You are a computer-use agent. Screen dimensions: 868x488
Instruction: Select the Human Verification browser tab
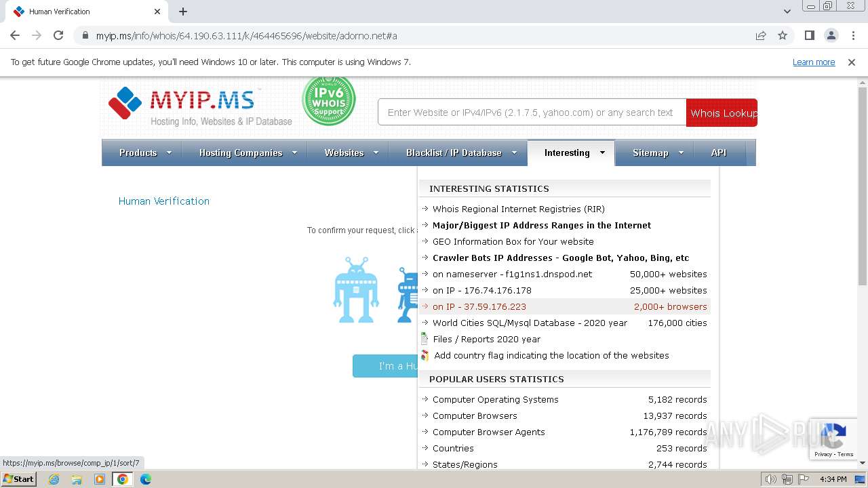(85, 12)
